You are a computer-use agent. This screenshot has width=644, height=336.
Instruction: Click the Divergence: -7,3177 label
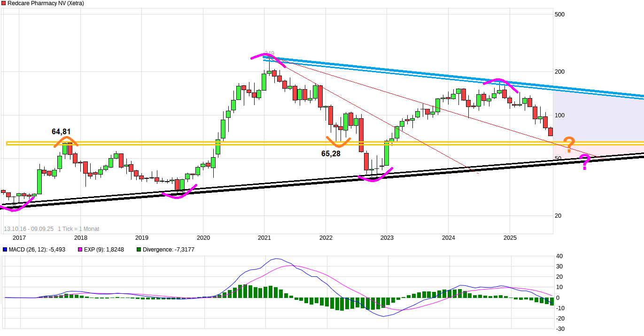click(168, 250)
